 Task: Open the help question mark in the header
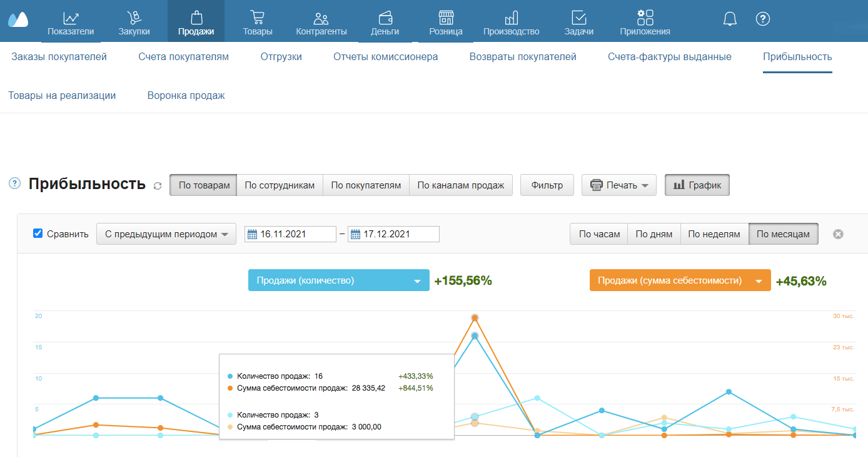(762, 19)
